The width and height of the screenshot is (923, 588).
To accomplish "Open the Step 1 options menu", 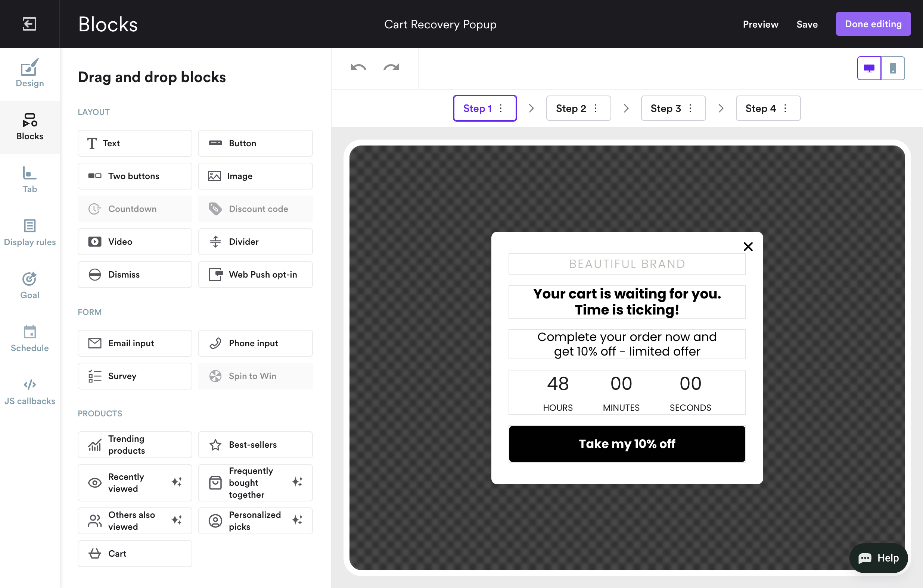I will coord(501,108).
